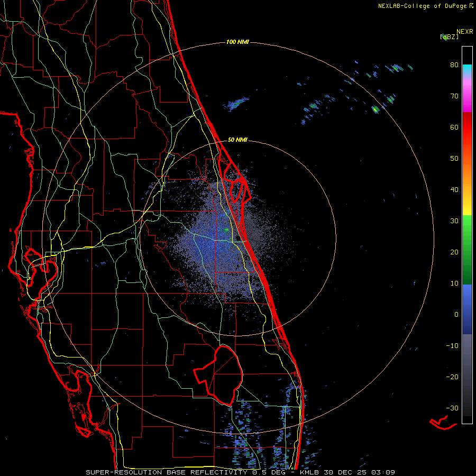Click the dBZ units label above color scale
The width and height of the screenshot is (476, 476).
pos(449,37)
